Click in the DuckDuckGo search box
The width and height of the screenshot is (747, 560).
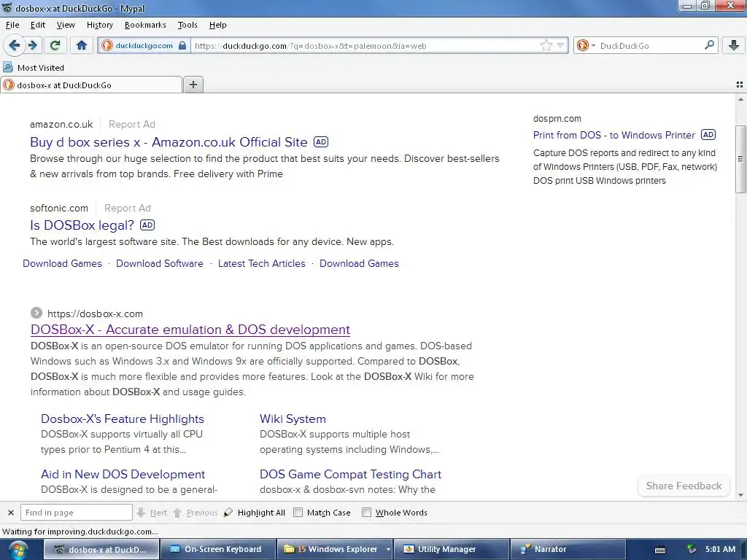coord(649,46)
